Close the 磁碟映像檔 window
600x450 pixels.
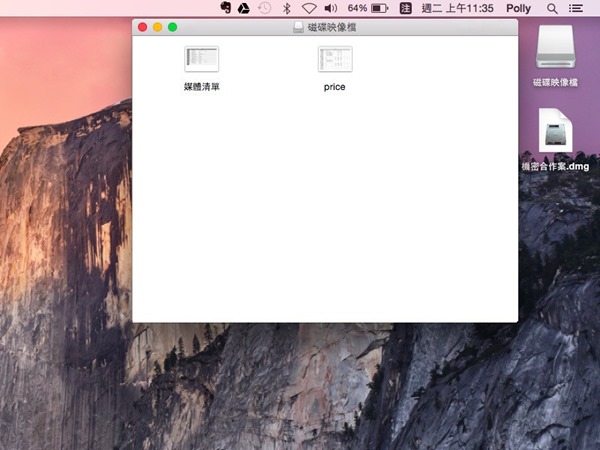(x=142, y=27)
